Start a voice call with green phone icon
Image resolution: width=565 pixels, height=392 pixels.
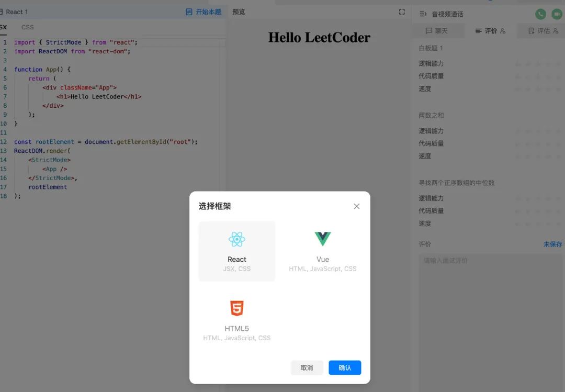coord(540,14)
